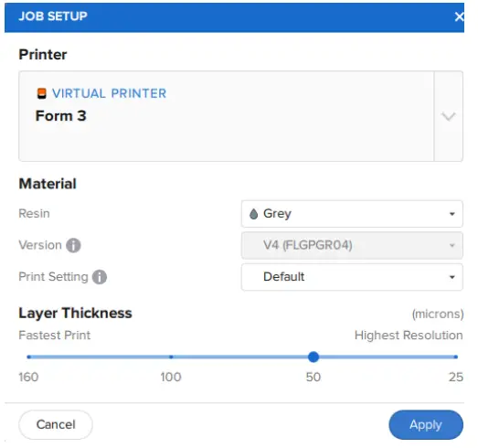Screen dimensions: 478x448
Task: Click the 50 microns label
Action: pyautogui.click(x=313, y=378)
